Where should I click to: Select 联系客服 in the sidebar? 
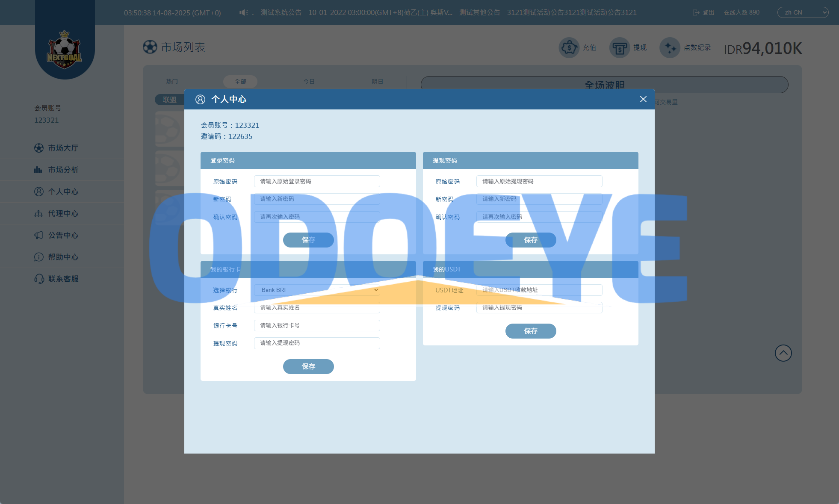tap(63, 279)
